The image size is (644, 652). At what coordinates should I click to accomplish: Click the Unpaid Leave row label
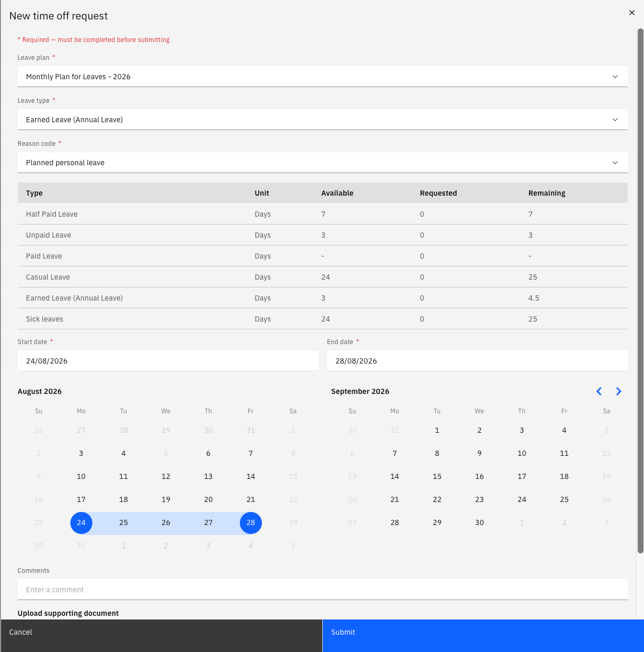point(49,235)
